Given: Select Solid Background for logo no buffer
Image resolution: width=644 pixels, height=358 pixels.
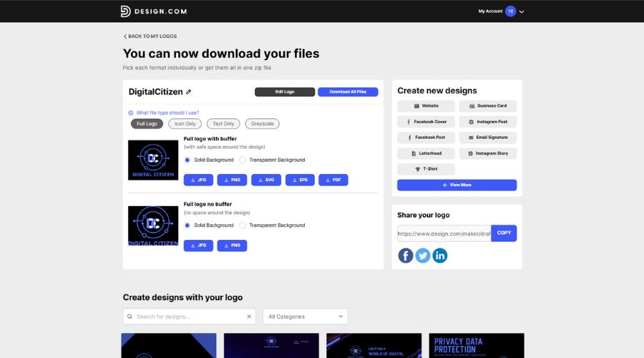Looking at the screenshot, I should click(187, 226).
